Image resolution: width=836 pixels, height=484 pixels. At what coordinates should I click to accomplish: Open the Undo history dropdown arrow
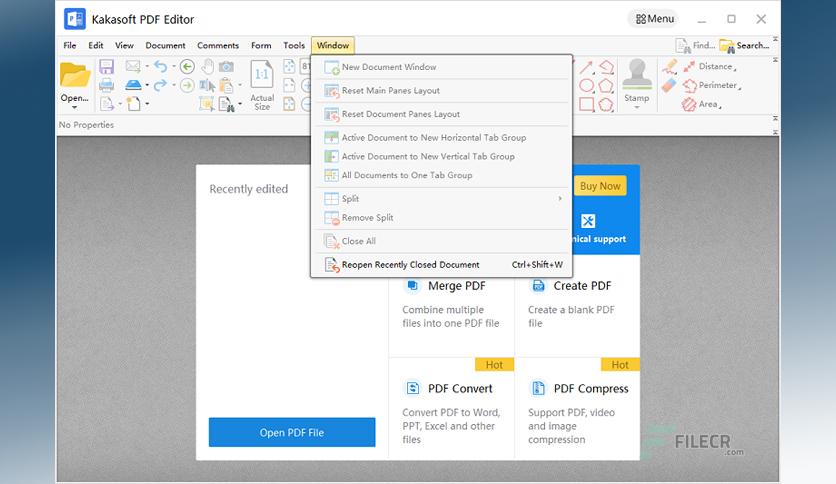174,67
